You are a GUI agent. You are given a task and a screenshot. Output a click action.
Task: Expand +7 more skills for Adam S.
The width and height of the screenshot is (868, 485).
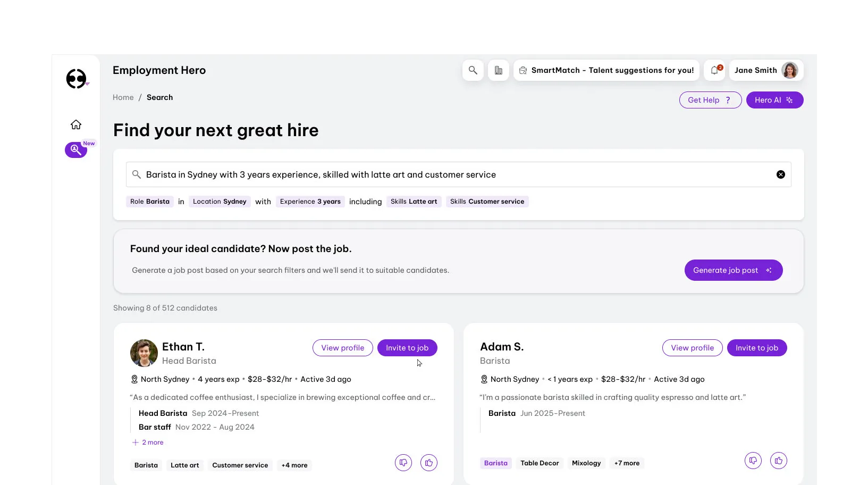627,463
